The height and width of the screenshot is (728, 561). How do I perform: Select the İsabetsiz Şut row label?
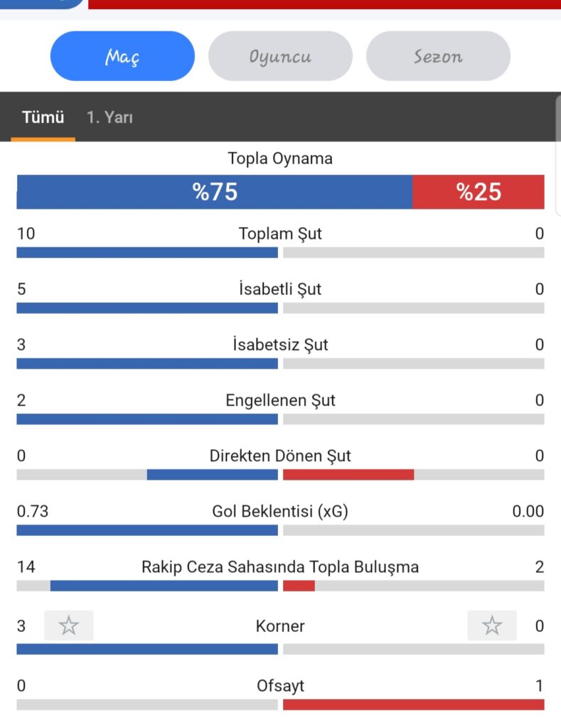[x=280, y=345]
